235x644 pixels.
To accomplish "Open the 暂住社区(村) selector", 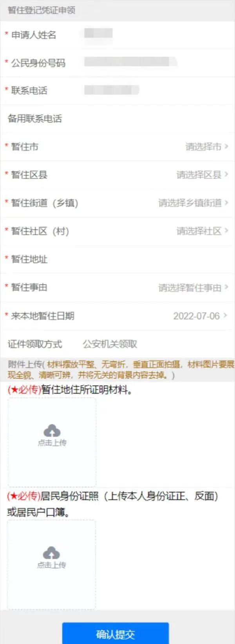I will (117, 231).
